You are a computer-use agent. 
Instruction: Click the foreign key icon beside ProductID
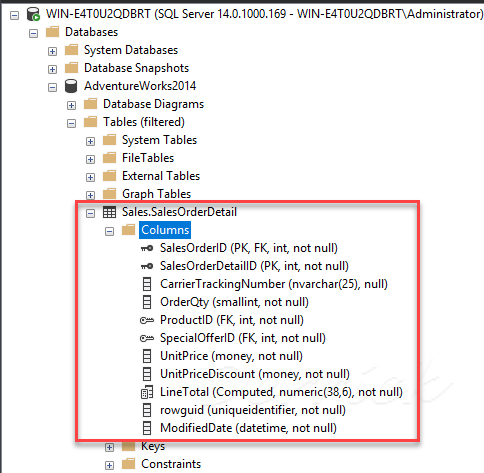coord(147,321)
